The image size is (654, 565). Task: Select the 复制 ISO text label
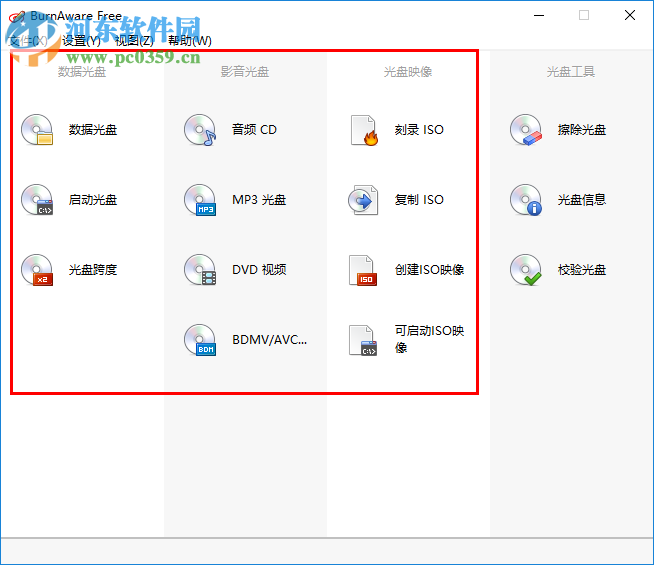click(419, 200)
